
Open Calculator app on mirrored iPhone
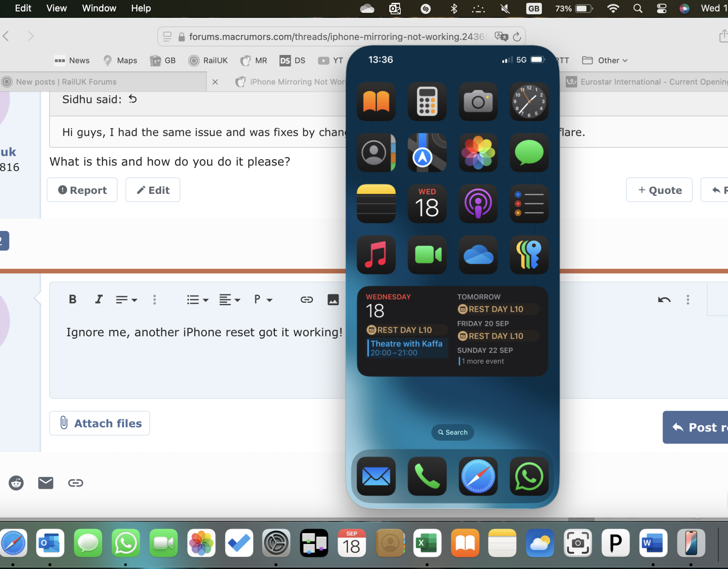[x=427, y=101]
